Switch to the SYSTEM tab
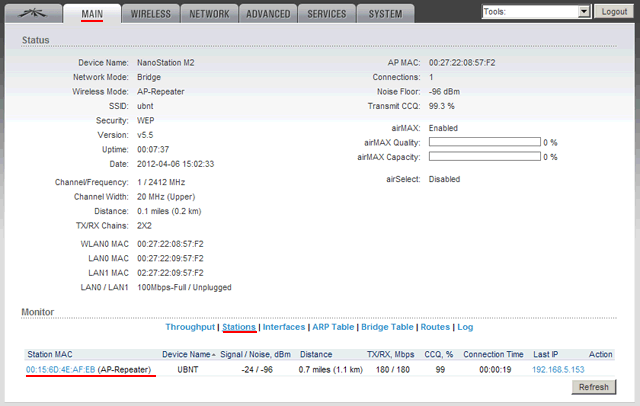The height and width of the screenshot is (406, 640). coord(385,14)
